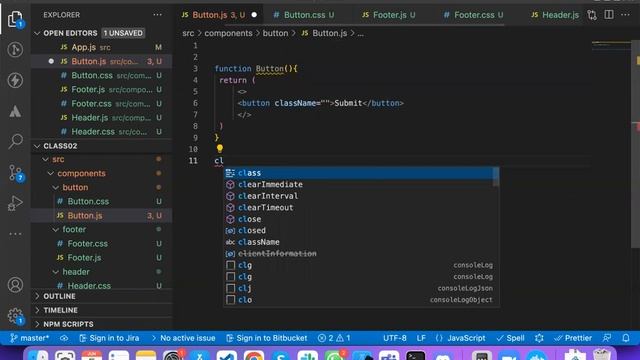Screen dimensions: 640x360
Task: Choose the clearTimeout suggestion
Action: pos(359,207)
